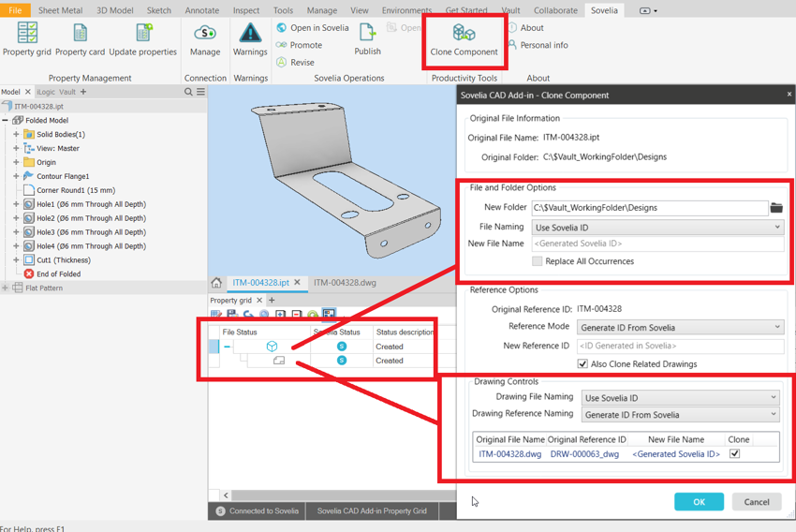Toggle Clone checkbox for ITM-004328.dwg
The image size is (796, 532).
click(734, 454)
